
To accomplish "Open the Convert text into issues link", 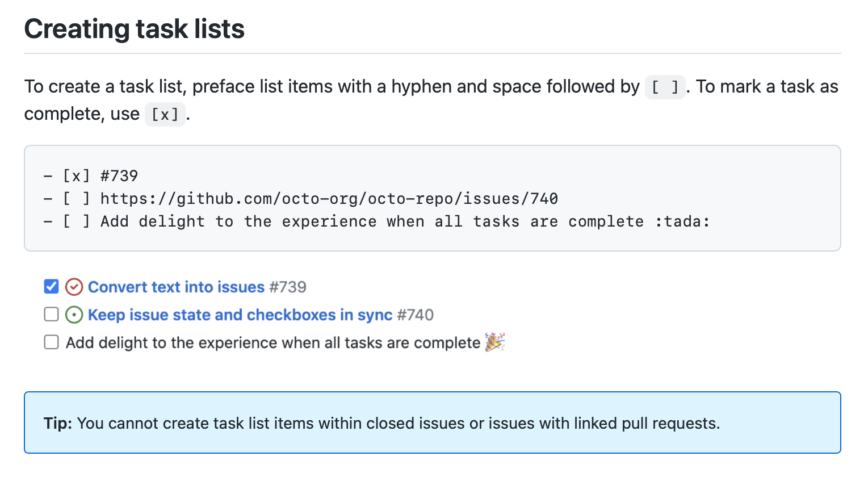I will pos(176,287).
